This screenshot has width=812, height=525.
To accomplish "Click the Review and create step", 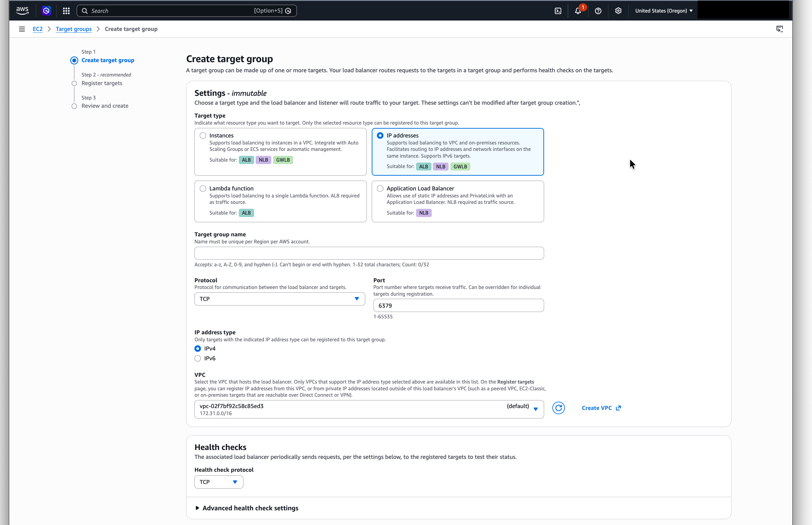I will point(105,106).
